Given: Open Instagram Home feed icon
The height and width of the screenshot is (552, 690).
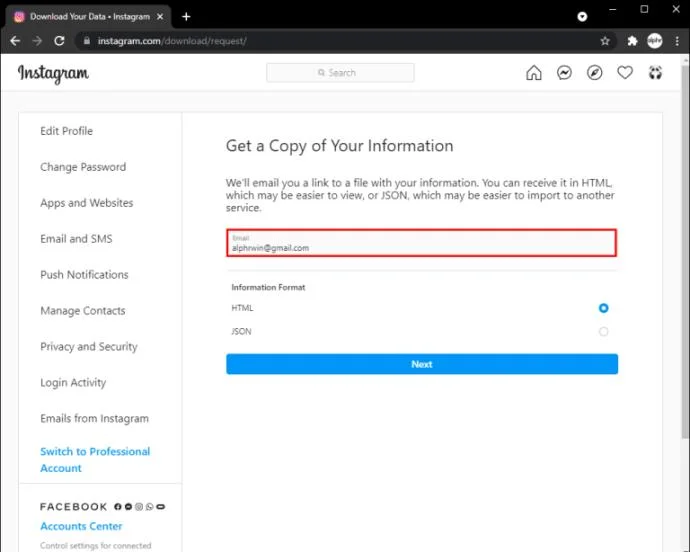Looking at the screenshot, I should point(534,73).
